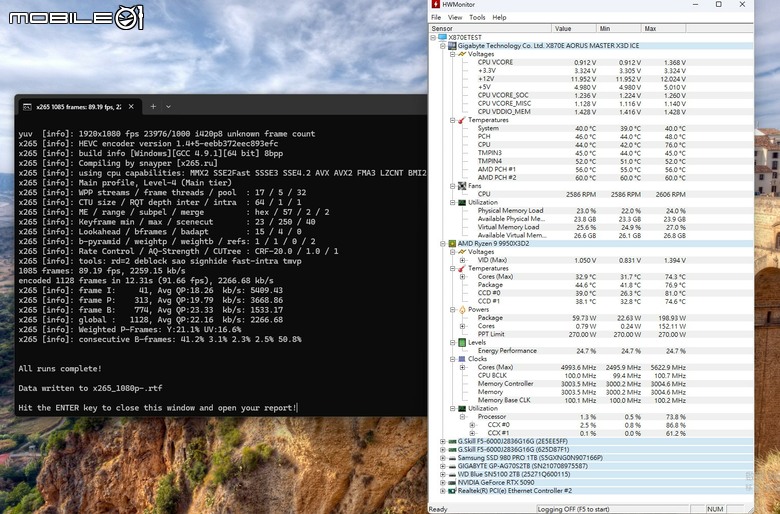780x514 pixels.
Task: Open the Help menu in HWMonitor
Action: [499, 17]
